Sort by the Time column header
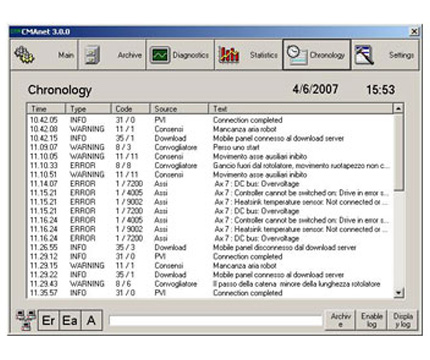The height and width of the screenshot is (360, 430). 46,109
